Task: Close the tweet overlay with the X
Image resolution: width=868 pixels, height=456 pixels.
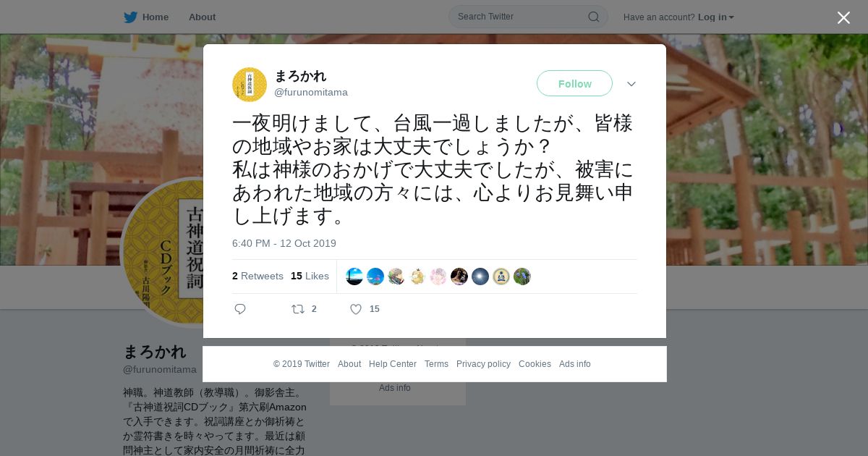Action: (843, 17)
